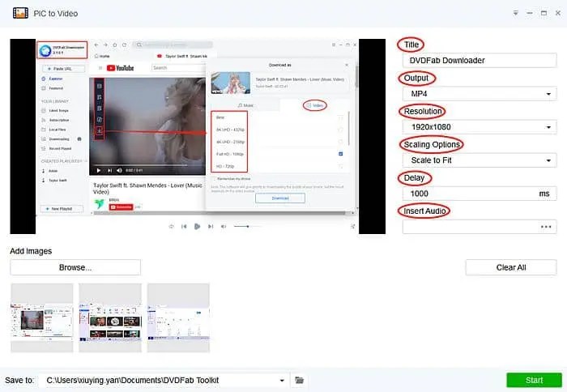Open the Output format dropdown showing MP4
The width and height of the screenshot is (567, 392).
(480, 94)
